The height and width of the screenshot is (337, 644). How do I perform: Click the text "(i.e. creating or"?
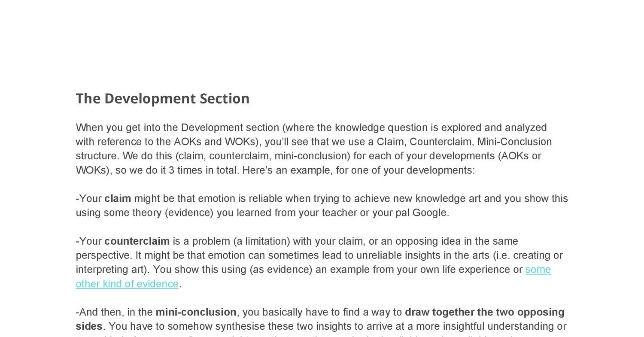tap(528, 255)
